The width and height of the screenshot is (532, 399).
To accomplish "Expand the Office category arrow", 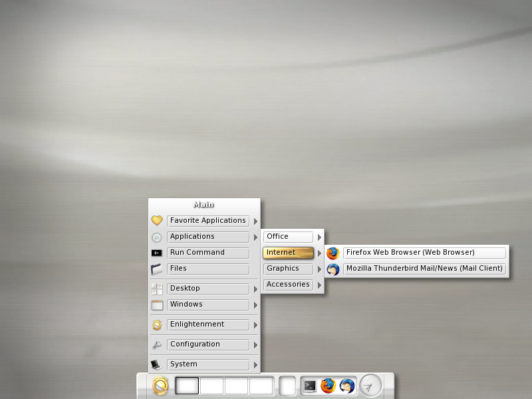I will 319,237.
